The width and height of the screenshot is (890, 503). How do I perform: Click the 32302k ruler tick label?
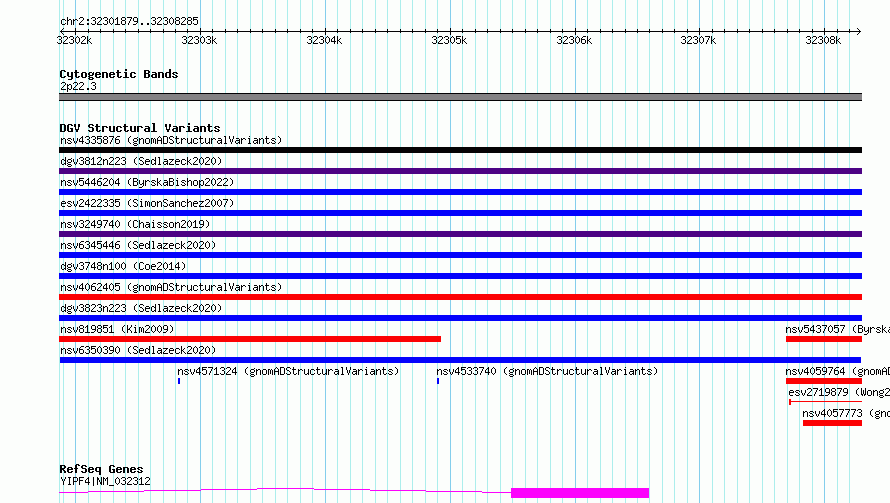(74, 40)
